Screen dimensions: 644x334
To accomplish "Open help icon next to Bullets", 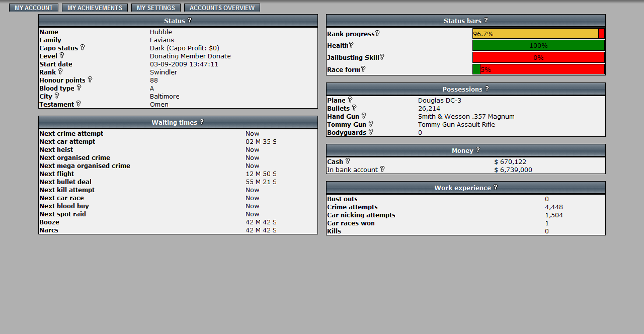I will pos(354,108).
